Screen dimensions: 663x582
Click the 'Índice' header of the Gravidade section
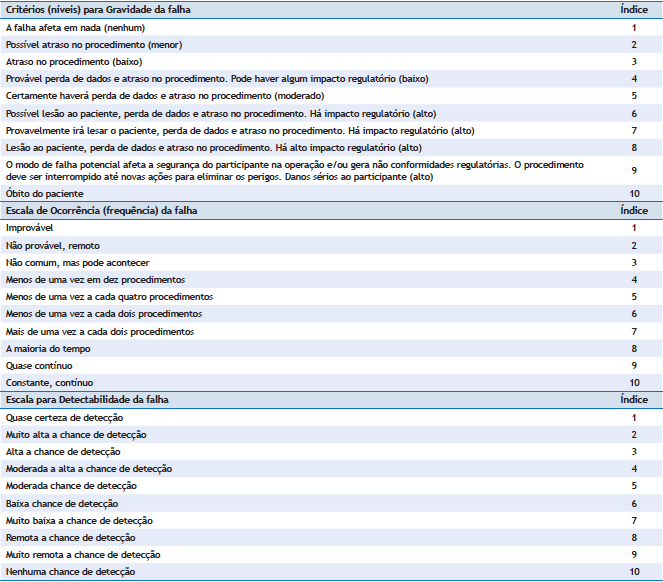click(633, 9)
